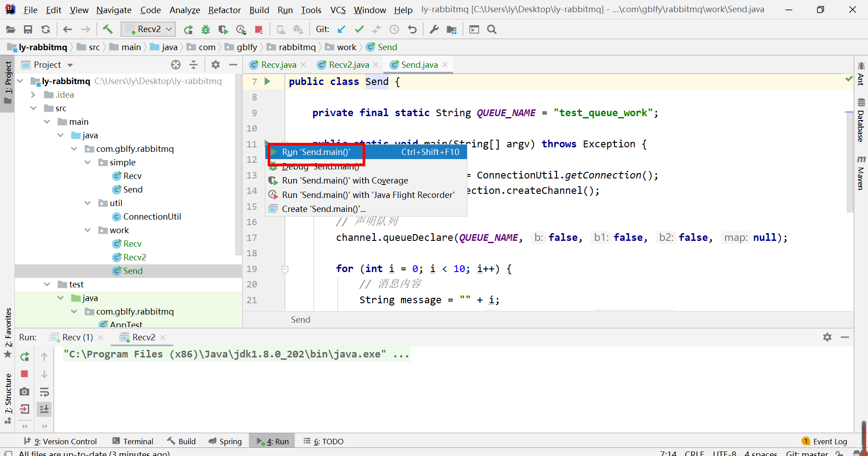The height and width of the screenshot is (456, 868).
Task: Run with Coverage toolbar icon
Action: tap(223, 30)
